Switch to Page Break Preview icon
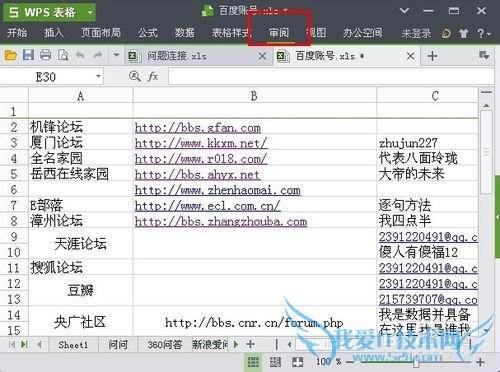The height and width of the screenshot is (372, 500). click(275, 361)
